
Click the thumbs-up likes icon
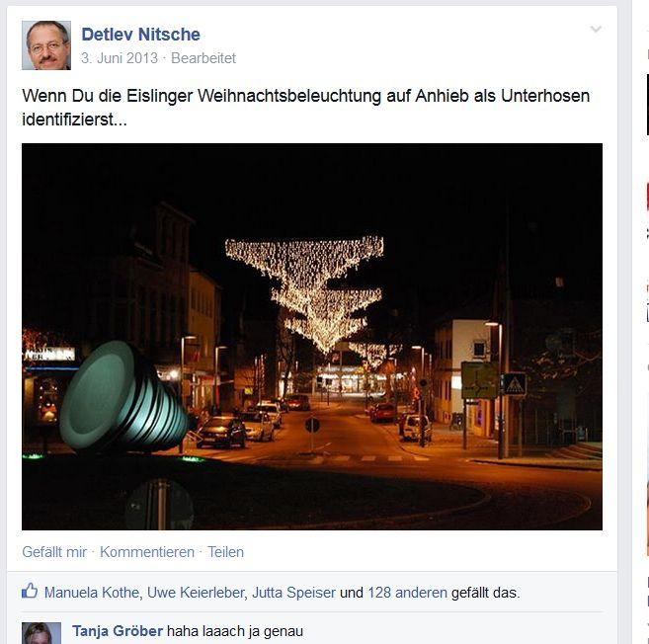30,591
